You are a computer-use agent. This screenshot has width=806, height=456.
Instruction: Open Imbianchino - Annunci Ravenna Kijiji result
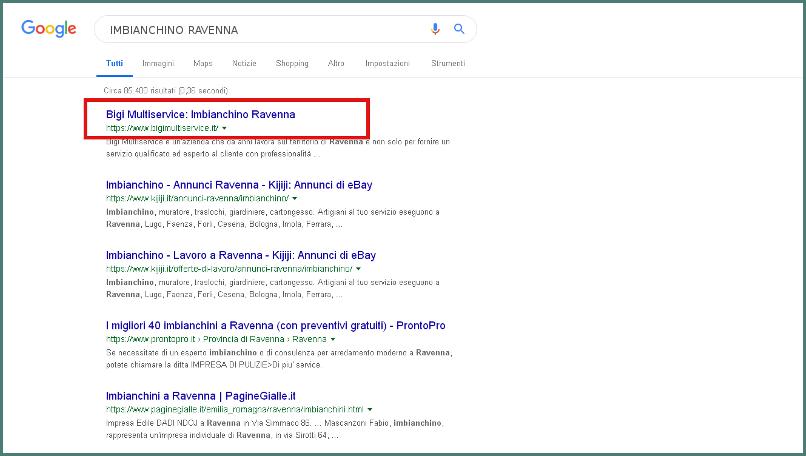point(239,185)
